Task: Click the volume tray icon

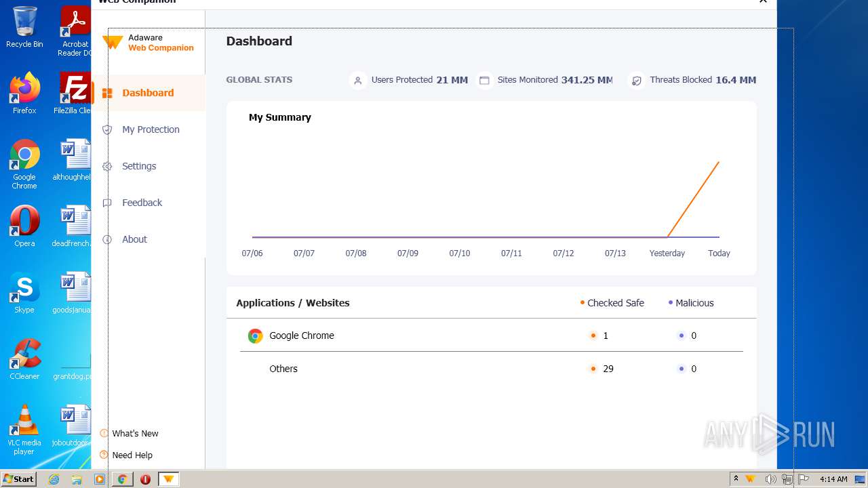Action: 770,479
